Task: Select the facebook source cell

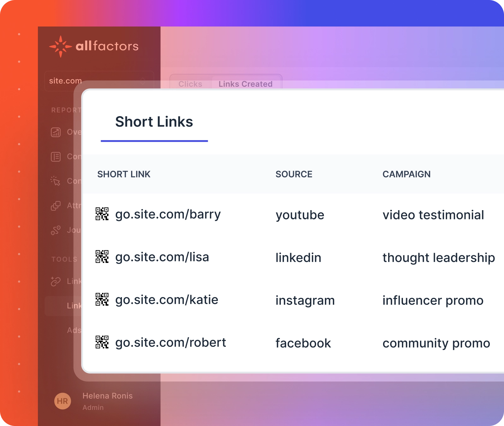Action: tap(303, 343)
